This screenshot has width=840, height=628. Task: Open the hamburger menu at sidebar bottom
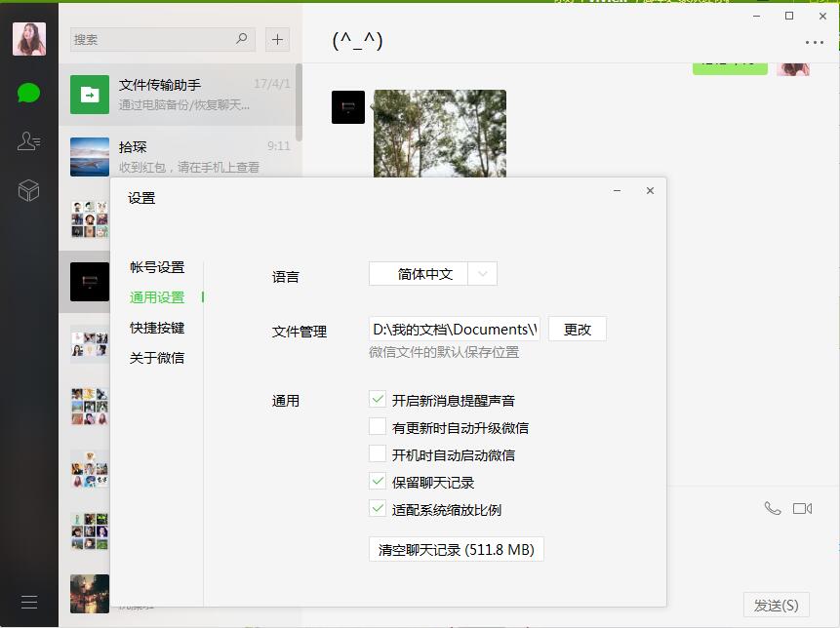(x=29, y=602)
